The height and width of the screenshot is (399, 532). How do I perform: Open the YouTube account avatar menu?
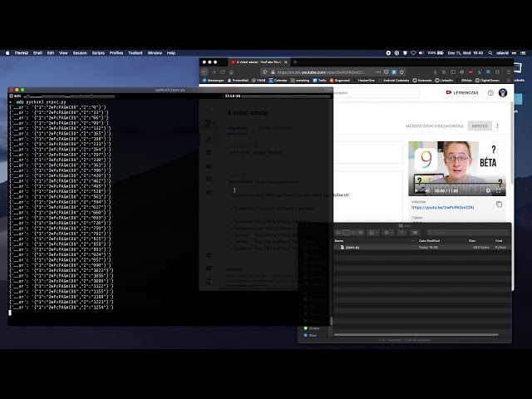click(x=503, y=92)
